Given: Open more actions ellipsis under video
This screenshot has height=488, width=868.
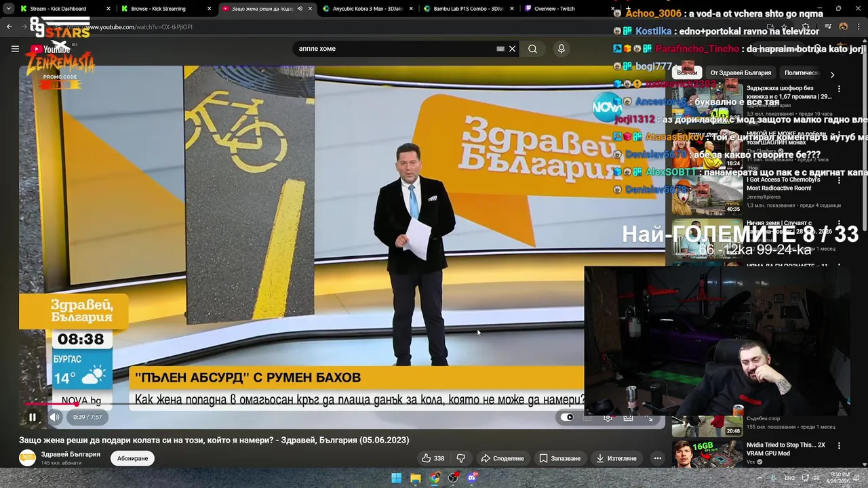Looking at the screenshot, I should (x=657, y=458).
